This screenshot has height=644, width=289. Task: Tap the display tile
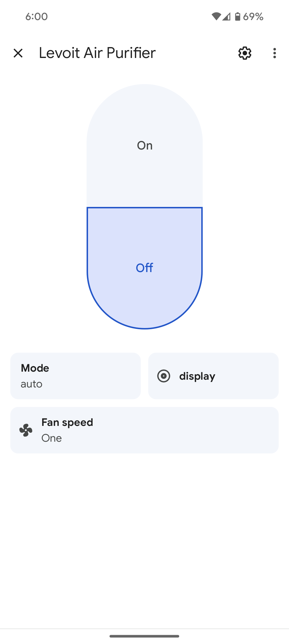point(213,376)
